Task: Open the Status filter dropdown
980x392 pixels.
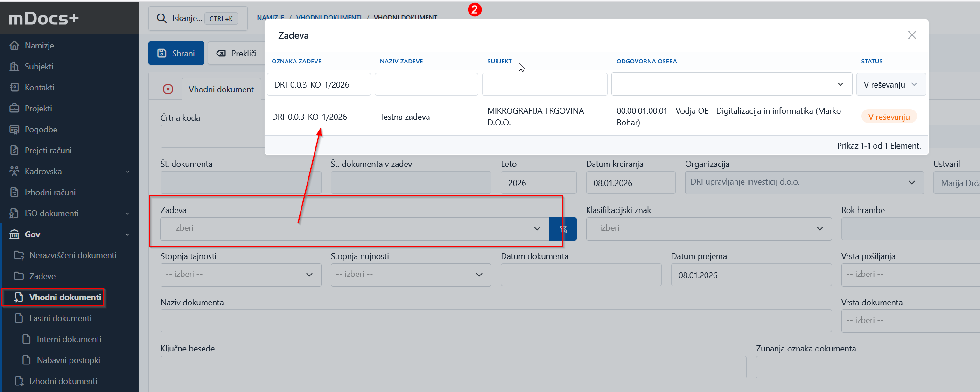Action: coord(890,84)
